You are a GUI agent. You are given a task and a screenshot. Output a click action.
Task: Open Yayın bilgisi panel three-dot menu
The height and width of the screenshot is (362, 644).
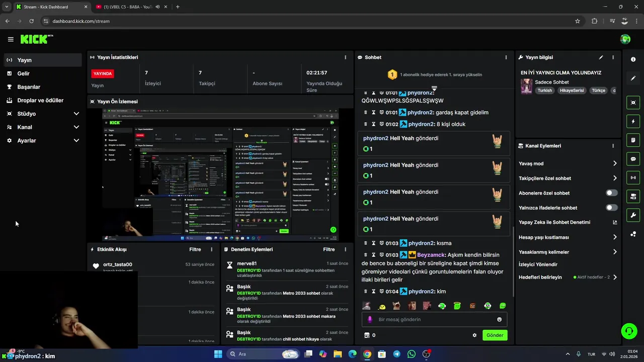[613, 57]
